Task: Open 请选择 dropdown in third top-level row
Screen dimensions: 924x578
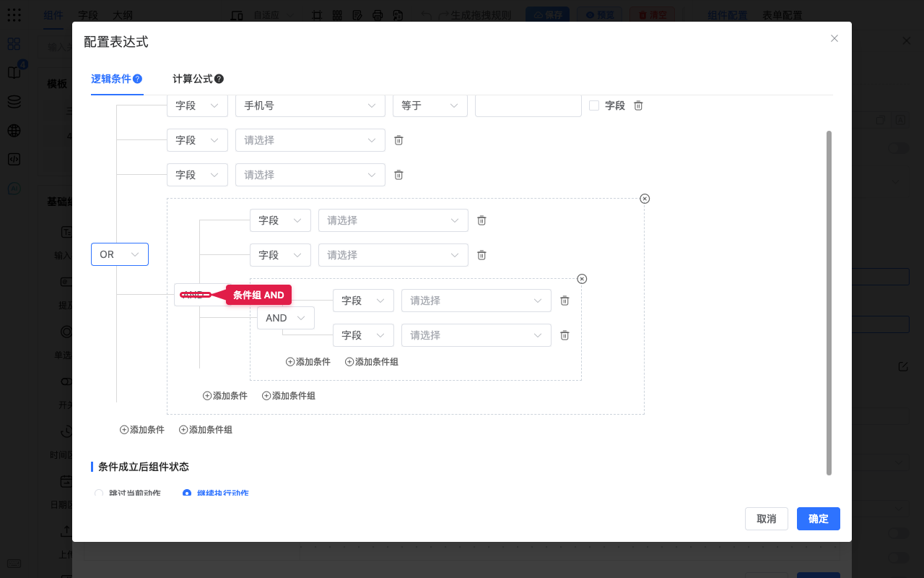Action: coord(310,175)
